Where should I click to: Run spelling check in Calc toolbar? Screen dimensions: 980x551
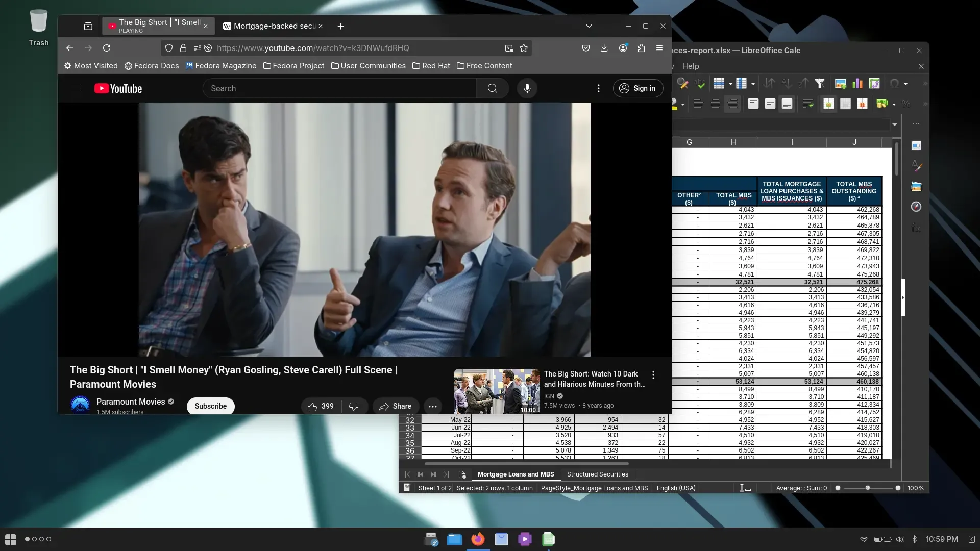(701, 83)
